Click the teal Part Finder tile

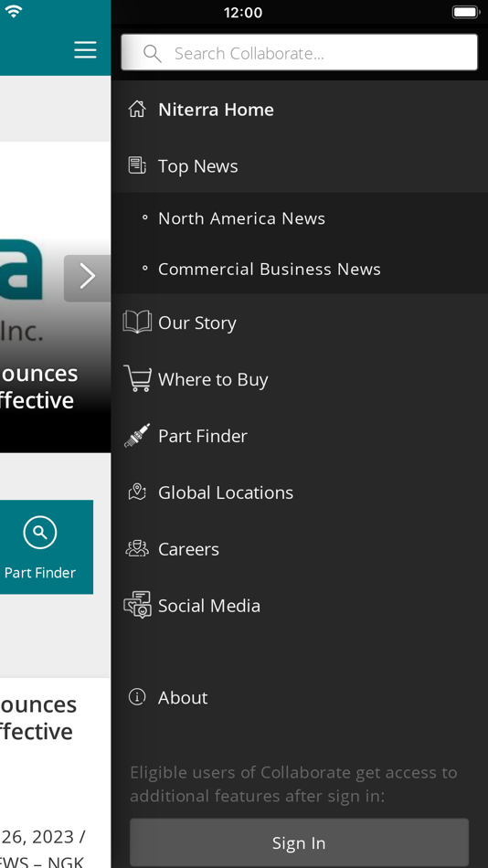tap(46, 547)
